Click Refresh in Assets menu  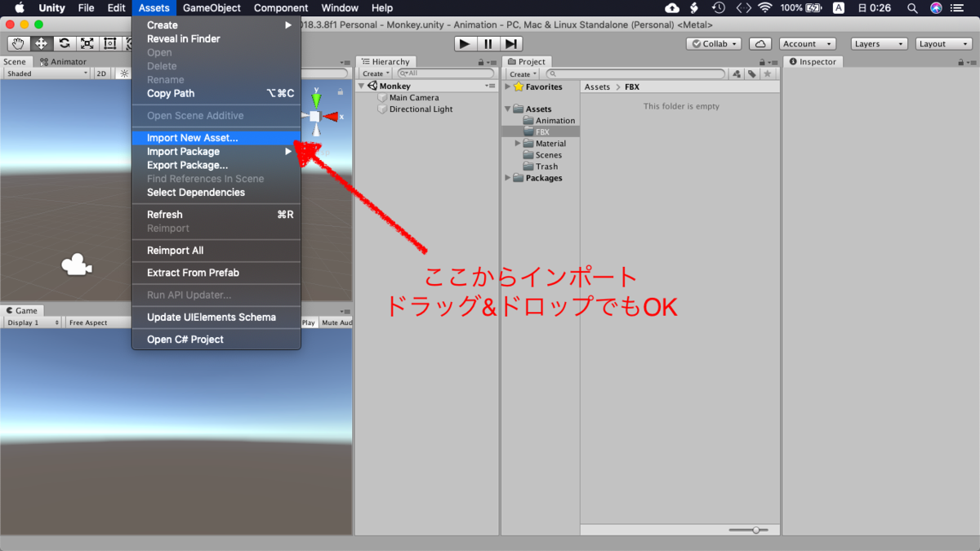(x=216, y=215)
